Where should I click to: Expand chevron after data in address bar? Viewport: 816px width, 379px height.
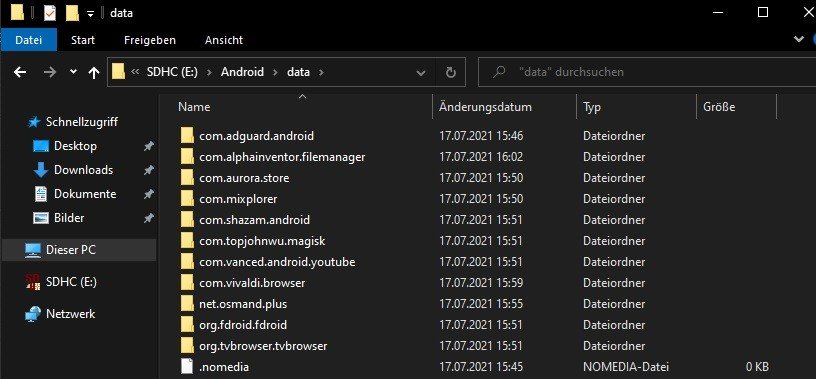tap(321, 72)
